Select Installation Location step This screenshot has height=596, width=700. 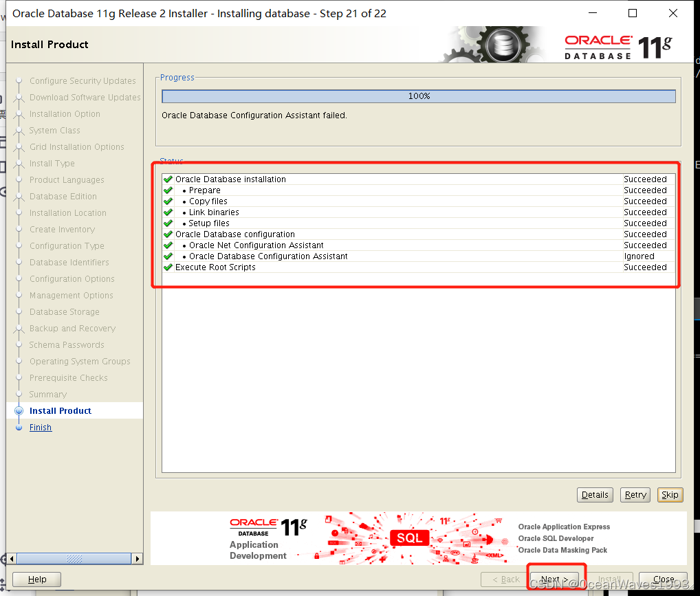click(x=68, y=213)
